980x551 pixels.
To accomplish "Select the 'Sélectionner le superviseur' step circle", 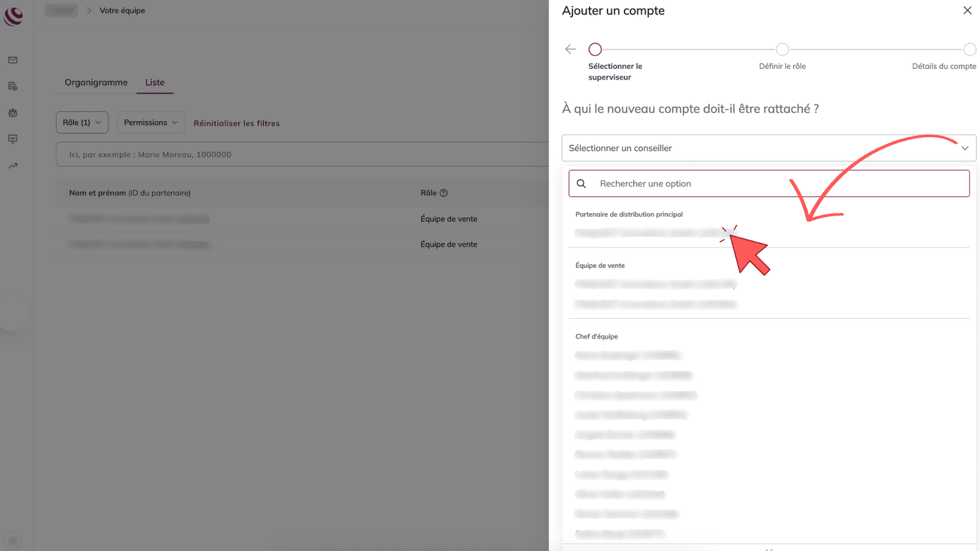I will pos(595,49).
